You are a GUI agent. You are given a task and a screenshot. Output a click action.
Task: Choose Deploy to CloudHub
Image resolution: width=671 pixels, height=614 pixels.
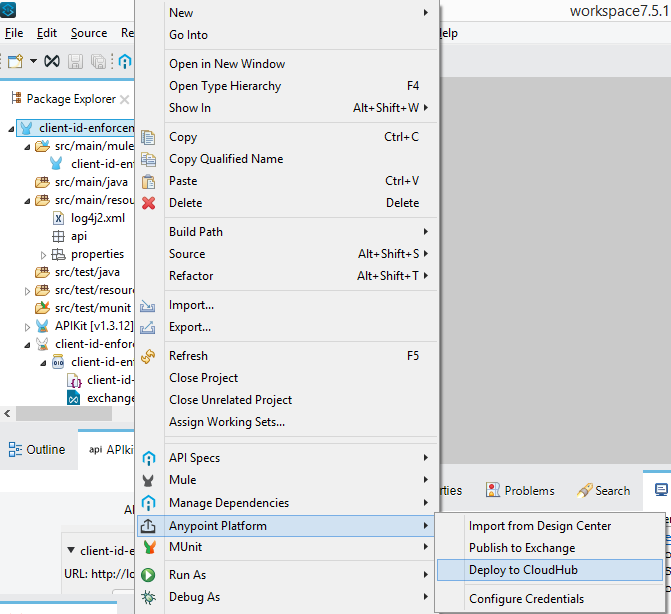click(550, 570)
